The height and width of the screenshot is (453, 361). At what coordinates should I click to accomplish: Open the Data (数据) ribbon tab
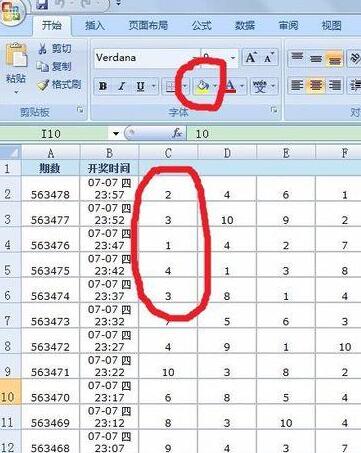point(245,25)
